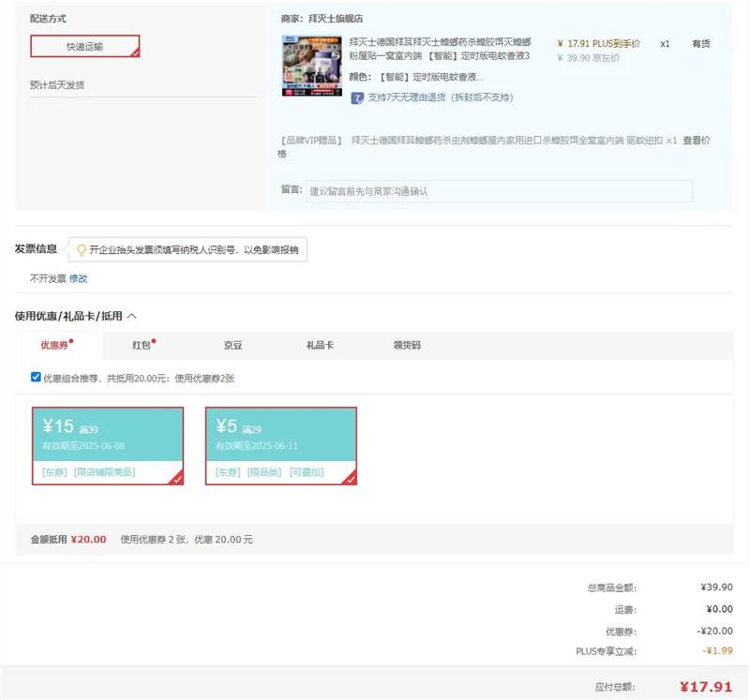Switch to the 京豆 tab
Image resolution: width=750 pixels, height=700 pixels.
(232, 346)
